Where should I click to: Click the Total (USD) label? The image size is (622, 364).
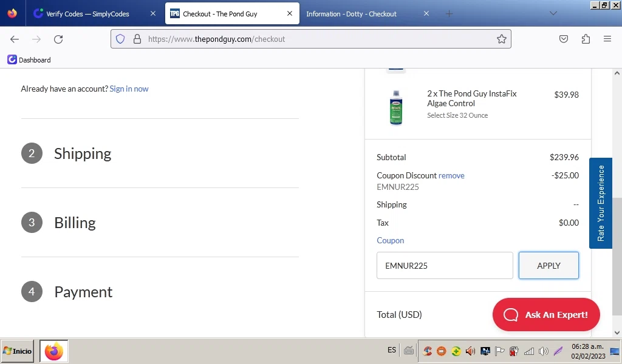[x=399, y=314]
